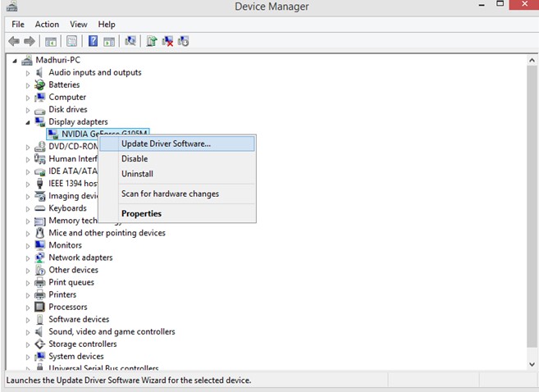Click the Storage controllers icon

40,344
